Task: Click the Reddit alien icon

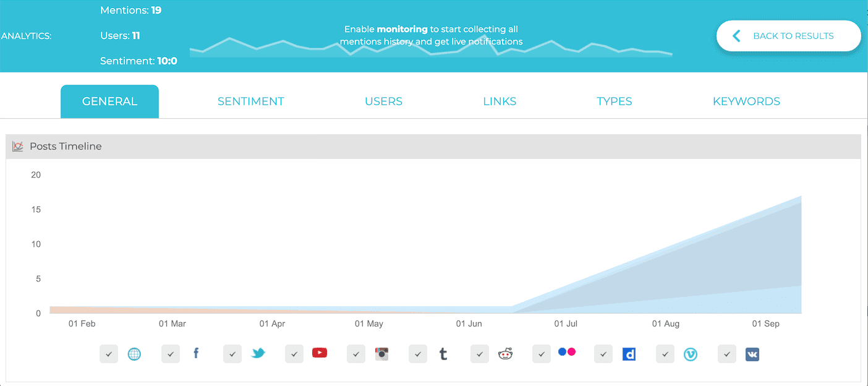Action: coord(505,354)
